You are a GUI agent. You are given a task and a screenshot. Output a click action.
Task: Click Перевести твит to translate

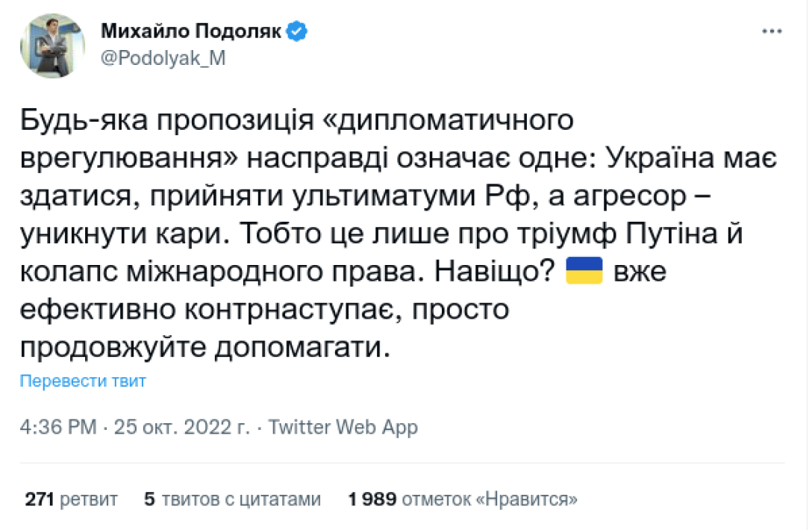(83, 381)
